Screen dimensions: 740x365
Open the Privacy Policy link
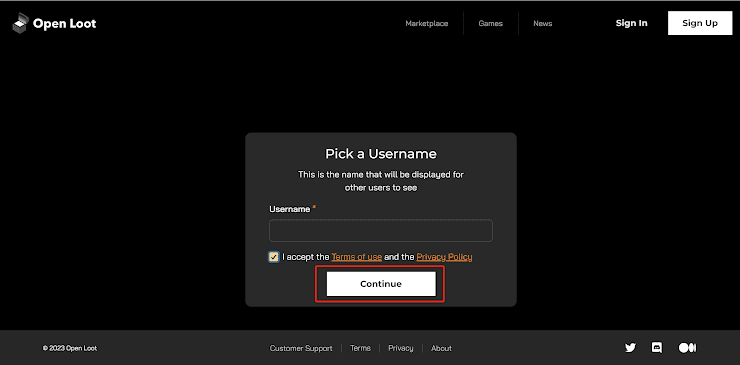(444, 257)
